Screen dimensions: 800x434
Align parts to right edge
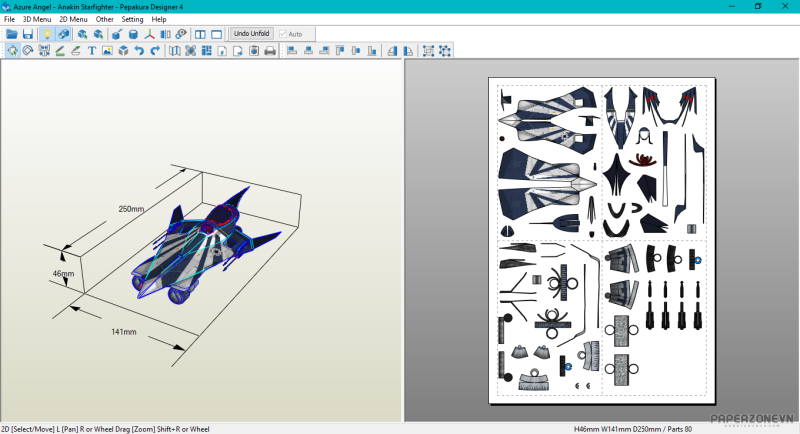[324, 50]
